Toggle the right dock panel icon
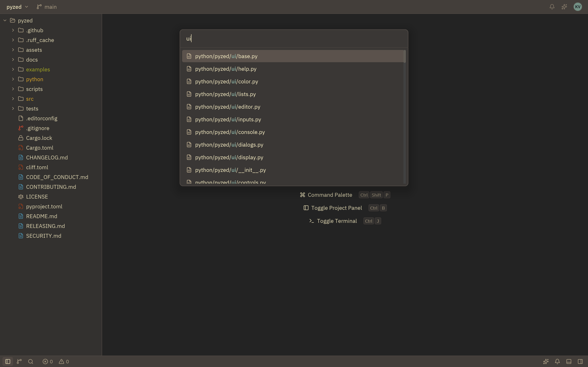The image size is (588, 367). 580,361
